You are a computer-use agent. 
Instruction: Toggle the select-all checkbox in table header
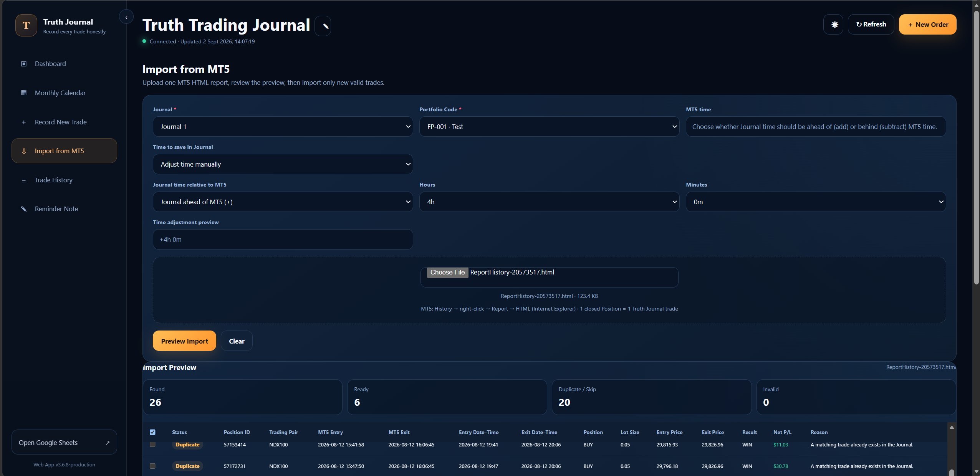(152, 432)
